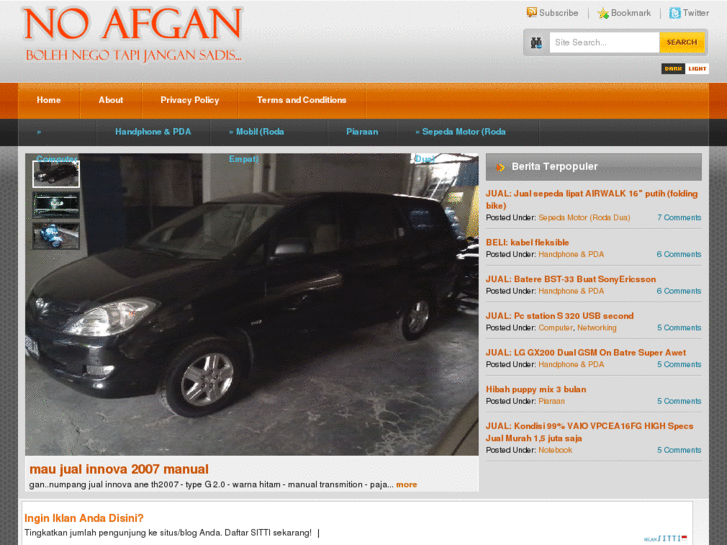Switch site theme to Dark
This screenshot has width=727, height=545.
click(673, 69)
